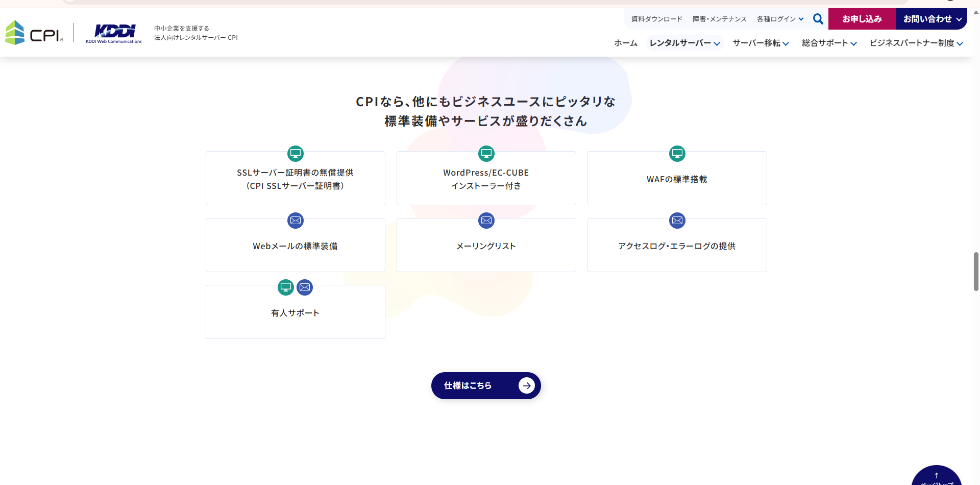
Task: Click the page-top arrow button
Action: (x=937, y=477)
